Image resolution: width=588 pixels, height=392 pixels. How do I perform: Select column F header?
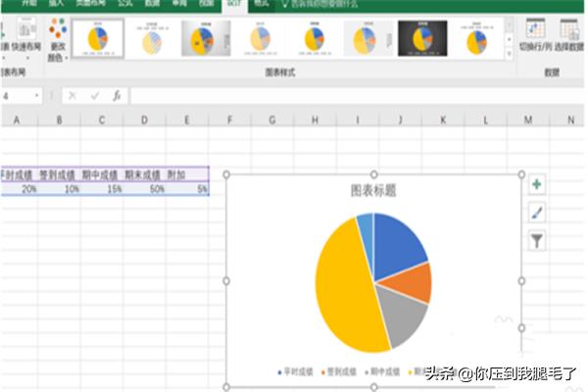coord(229,120)
